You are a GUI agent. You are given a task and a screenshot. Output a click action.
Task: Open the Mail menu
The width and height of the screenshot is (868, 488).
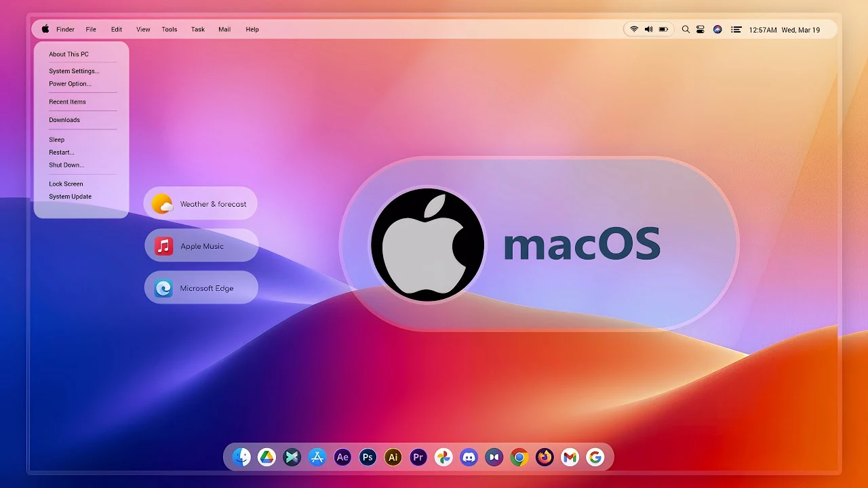[224, 29]
